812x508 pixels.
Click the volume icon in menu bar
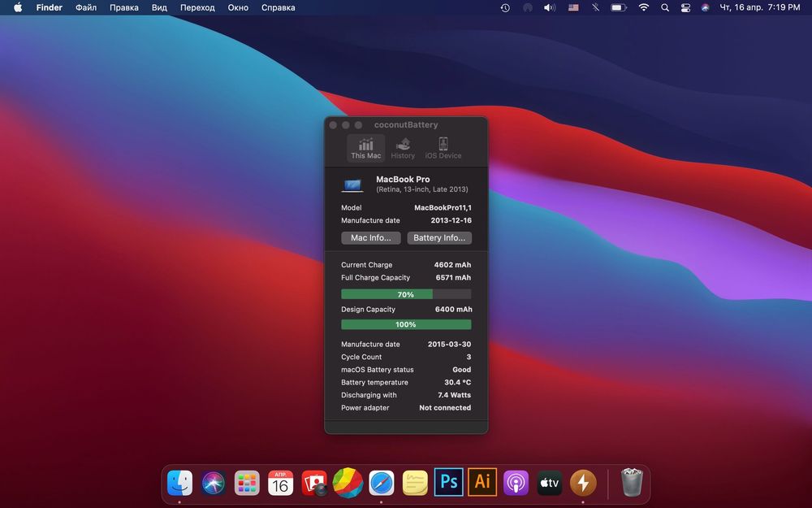[x=550, y=7]
